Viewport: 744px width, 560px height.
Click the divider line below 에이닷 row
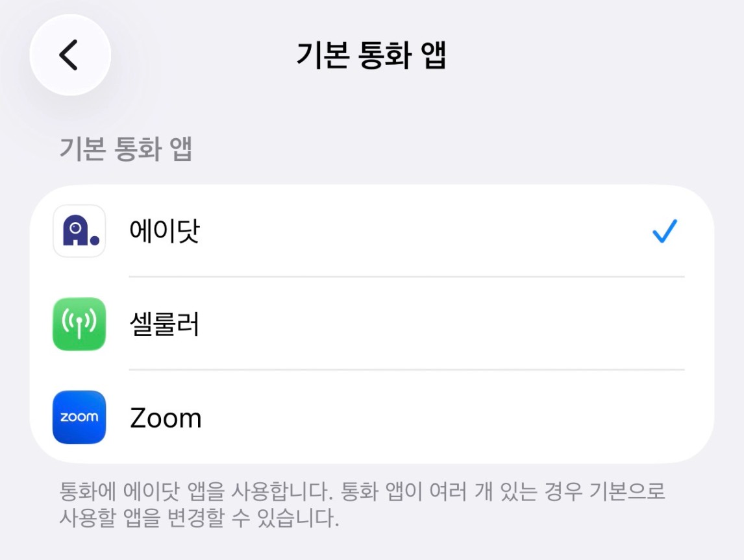[406, 276]
